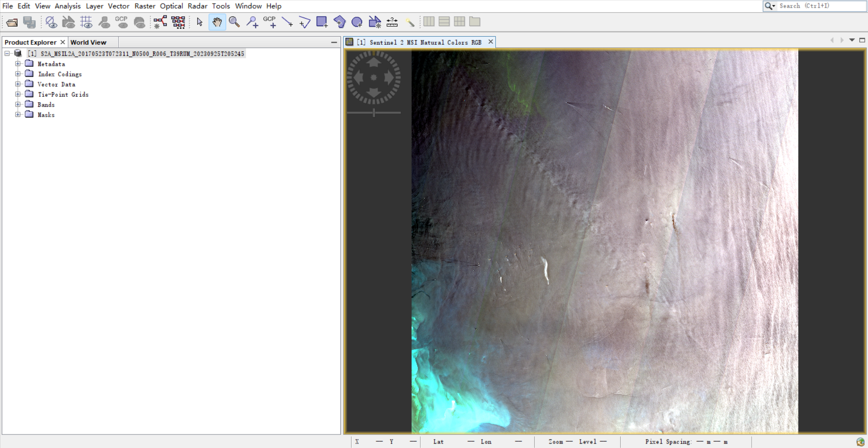868x448 pixels.
Task: Open the image window tab list dropdown
Action: pos(852,40)
